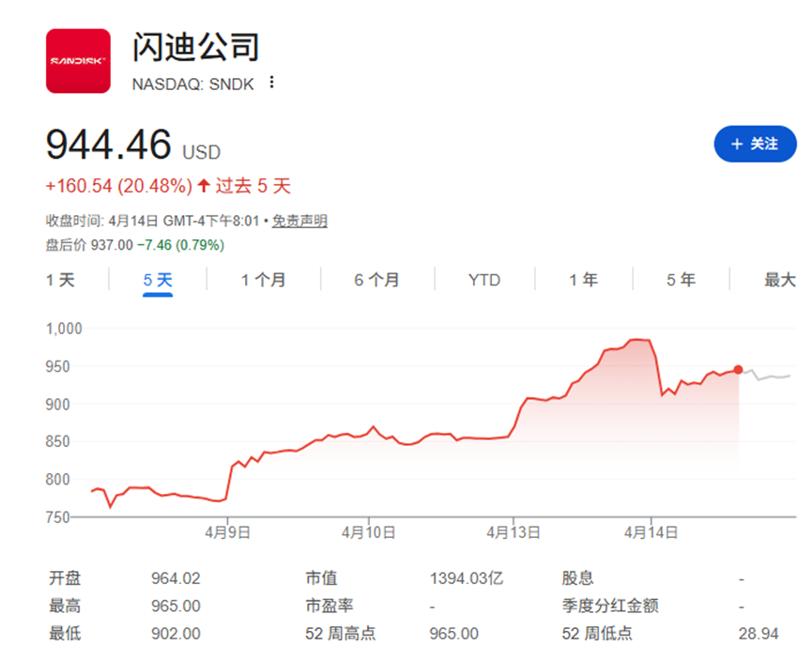Click the 4月13日 date label on chart axis

tap(513, 531)
